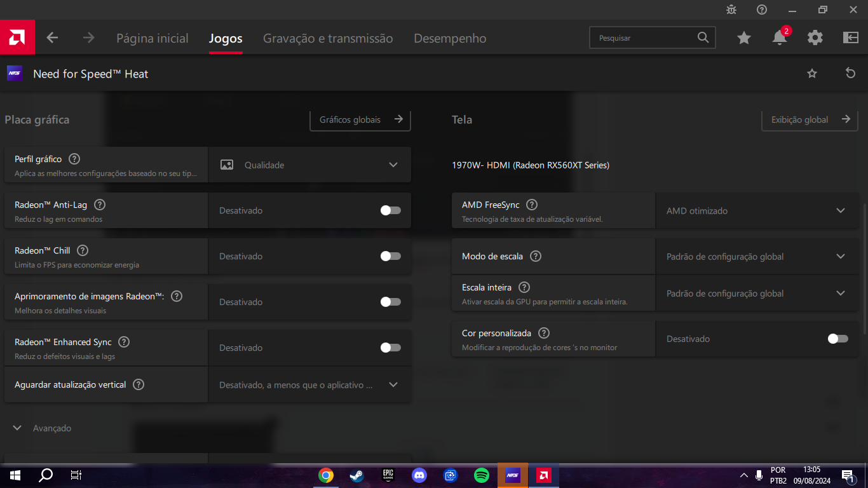This screenshot has width=868, height=488.
Task: Open Perfil gráfico Qualidade dropdown
Action: pyautogui.click(x=309, y=165)
